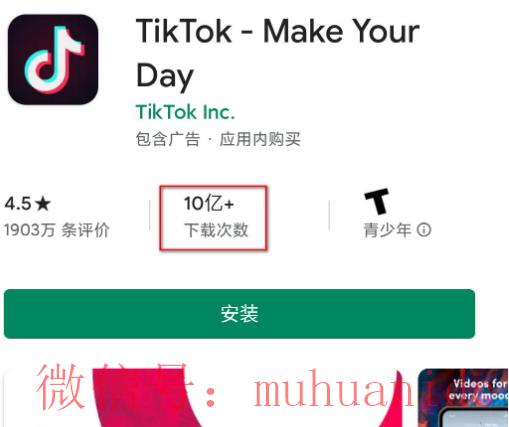Image resolution: width=509 pixels, height=427 pixels.
Task: Click the muhuan watermark text
Action: point(334,388)
